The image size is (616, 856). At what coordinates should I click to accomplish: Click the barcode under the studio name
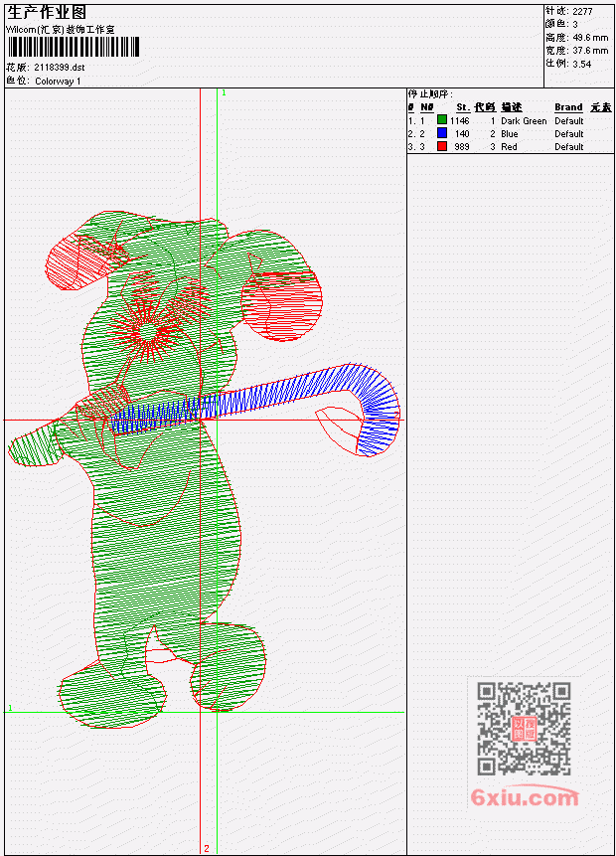74,47
